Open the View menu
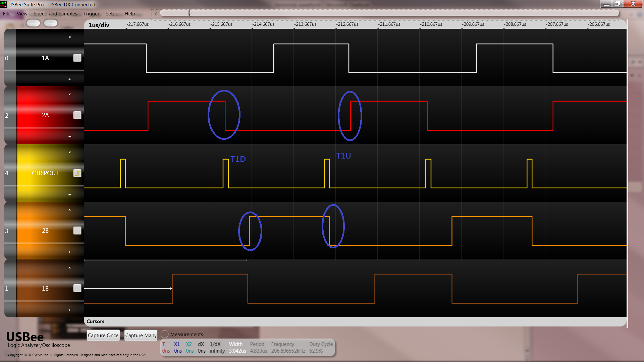The image size is (644, 362). (22, 14)
